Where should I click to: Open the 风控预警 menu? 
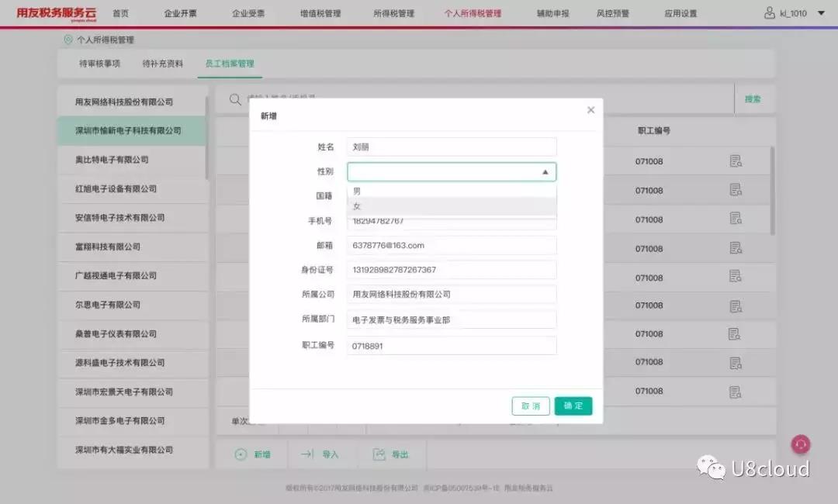[x=613, y=13]
